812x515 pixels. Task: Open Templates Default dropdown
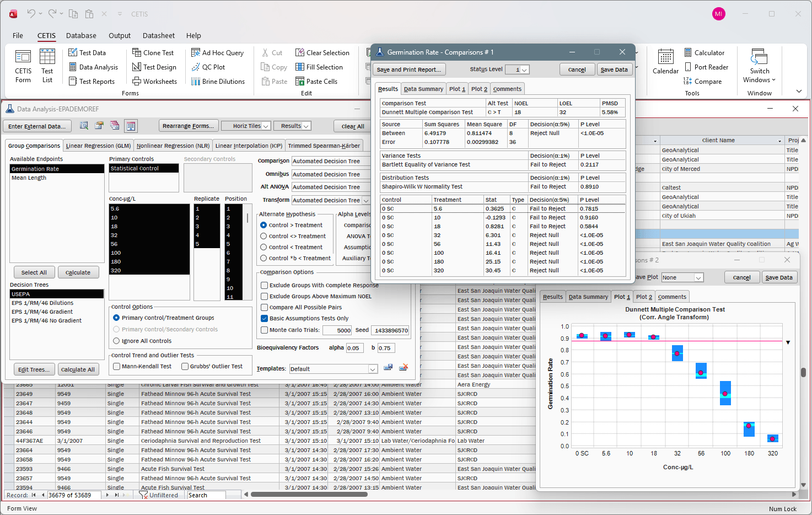tap(373, 369)
